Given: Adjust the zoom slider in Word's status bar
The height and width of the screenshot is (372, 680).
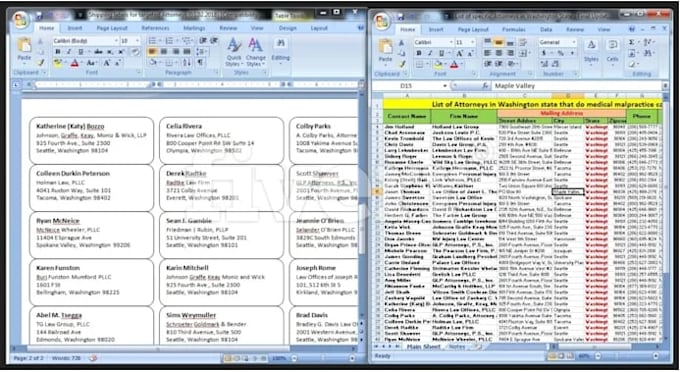Looking at the screenshot, I should (x=323, y=358).
